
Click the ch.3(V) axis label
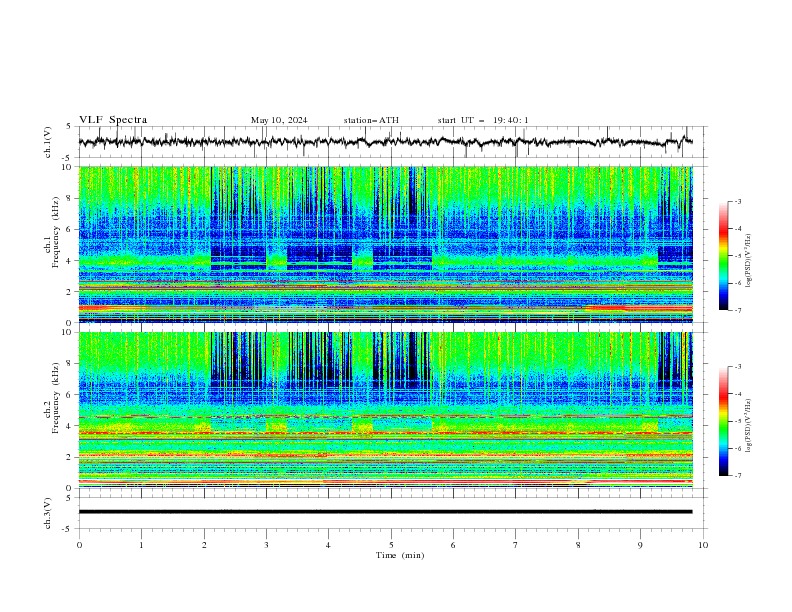point(48,513)
